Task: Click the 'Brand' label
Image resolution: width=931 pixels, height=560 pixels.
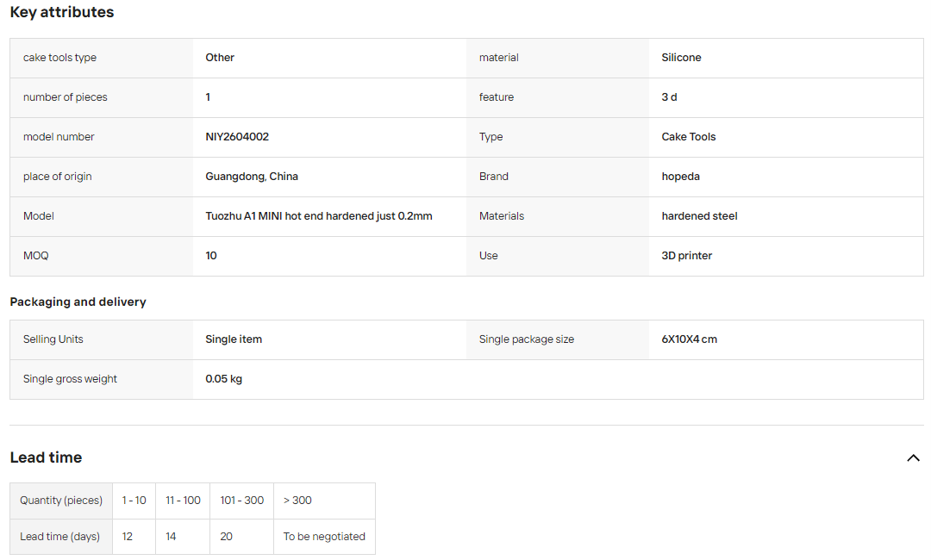Action: pos(493,177)
